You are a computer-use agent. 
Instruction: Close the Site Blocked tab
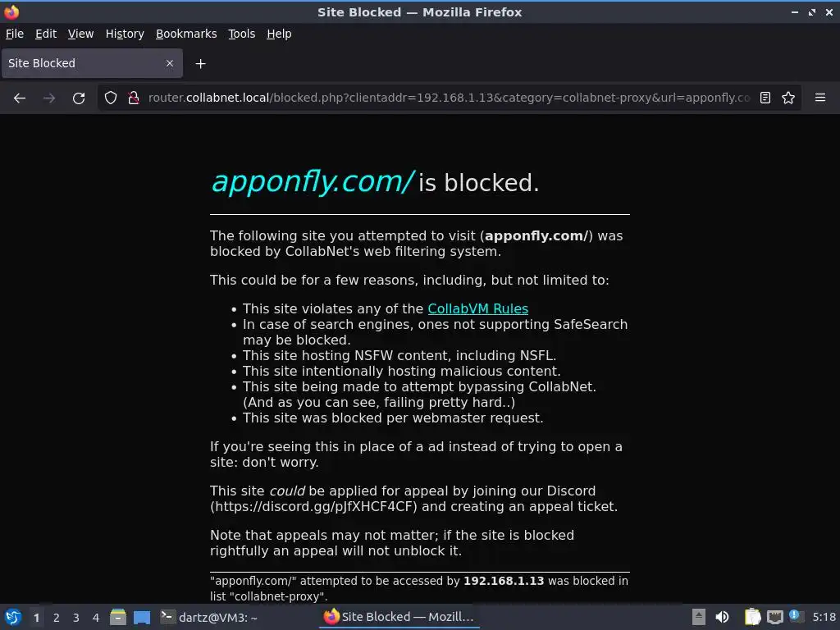170,63
